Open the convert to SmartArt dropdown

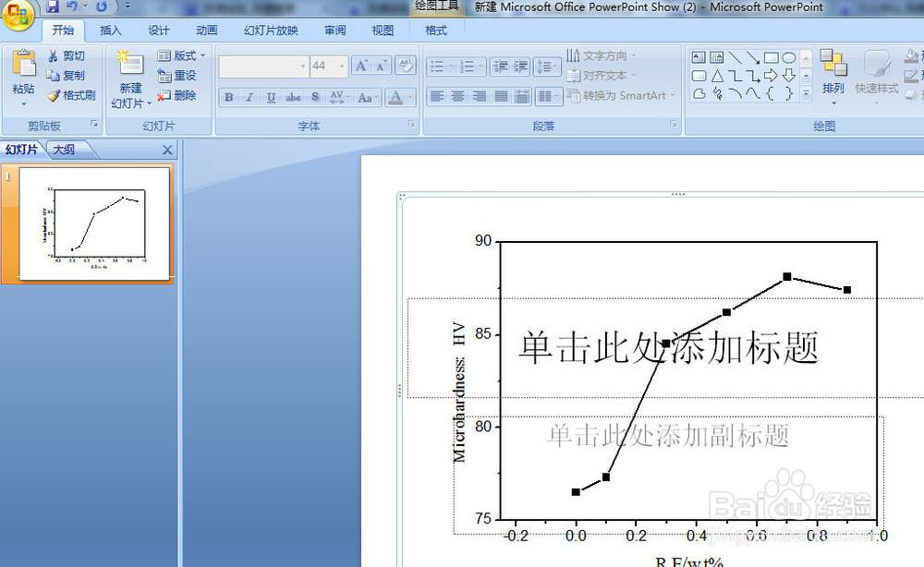[x=621, y=95]
